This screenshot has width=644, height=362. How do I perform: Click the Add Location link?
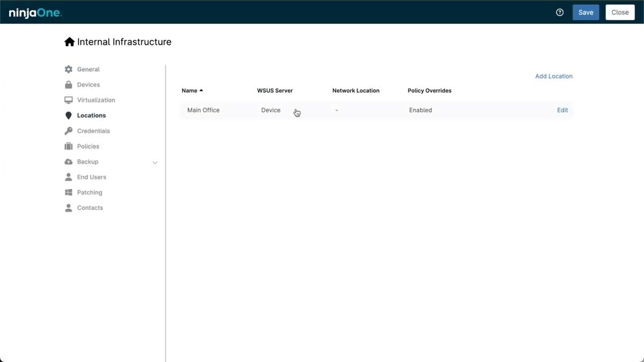[554, 76]
